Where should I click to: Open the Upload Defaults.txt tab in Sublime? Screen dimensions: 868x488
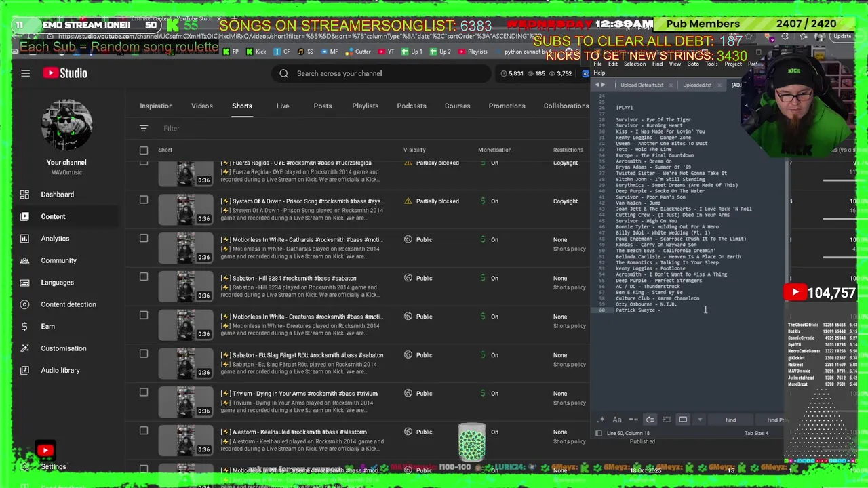click(x=642, y=85)
